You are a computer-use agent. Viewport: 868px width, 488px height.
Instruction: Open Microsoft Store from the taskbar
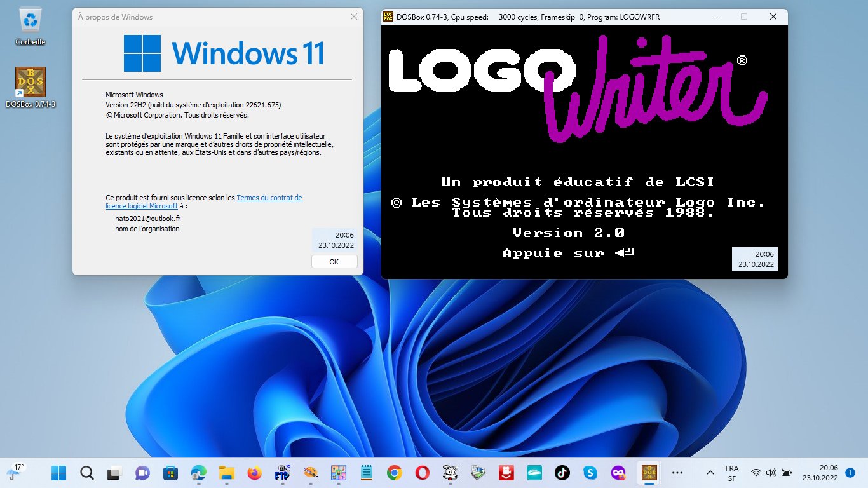point(170,473)
